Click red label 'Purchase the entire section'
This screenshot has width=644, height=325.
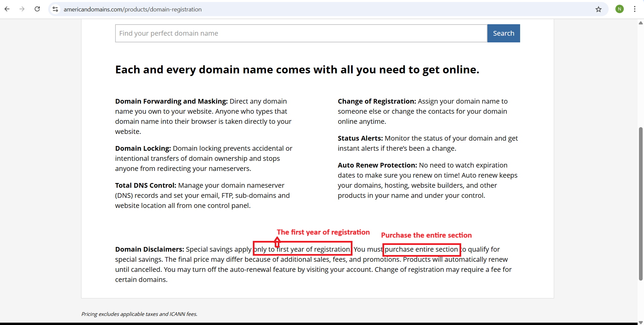426,235
